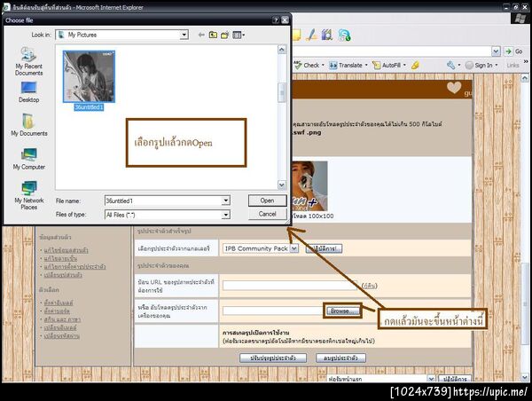This screenshot has height=401, width=532.
Task: Click the button beside IPB Community Pack
Action: (324, 248)
